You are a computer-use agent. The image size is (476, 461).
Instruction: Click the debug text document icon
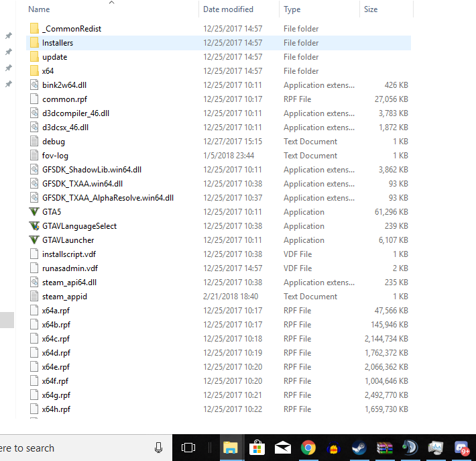(x=34, y=142)
